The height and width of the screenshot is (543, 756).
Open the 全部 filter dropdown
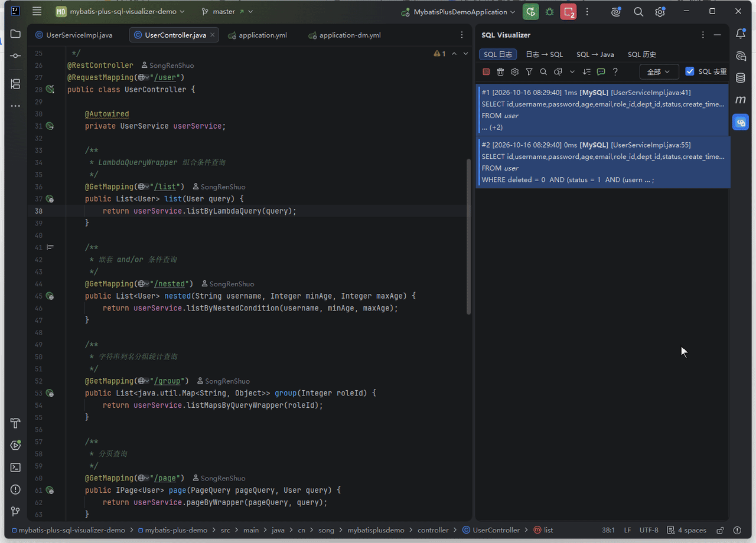[659, 72]
